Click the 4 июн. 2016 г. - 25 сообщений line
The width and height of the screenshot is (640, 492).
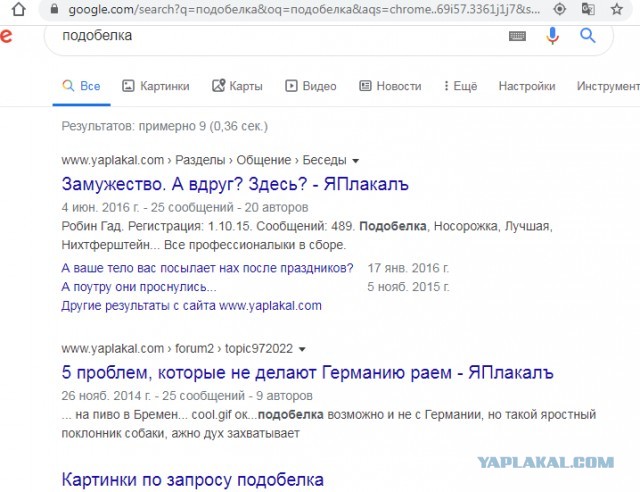coord(184,207)
